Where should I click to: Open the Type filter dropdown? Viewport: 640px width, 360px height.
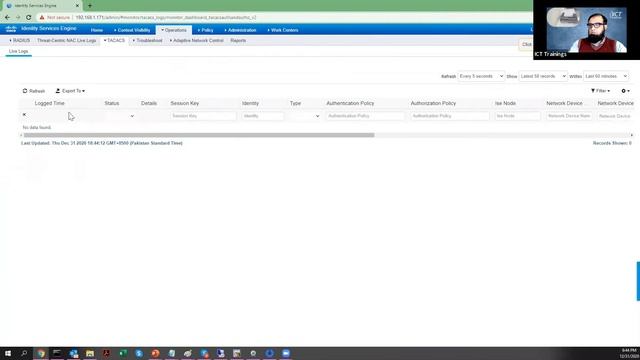pyautogui.click(x=304, y=116)
